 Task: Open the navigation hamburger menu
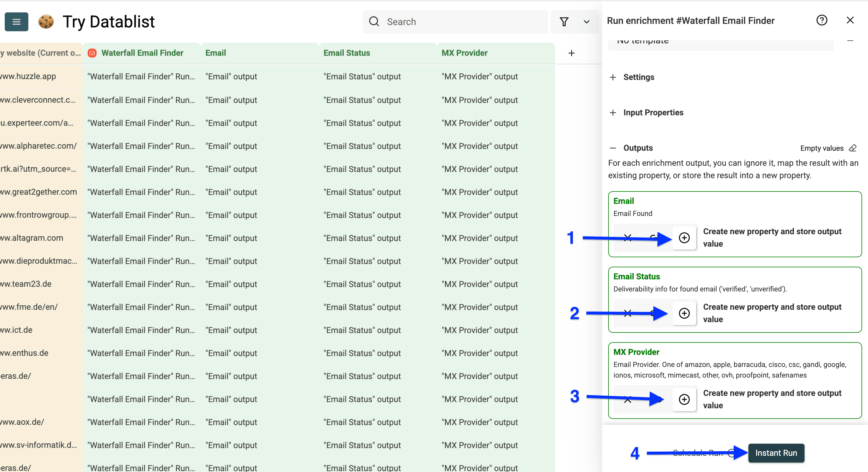click(x=16, y=22)
